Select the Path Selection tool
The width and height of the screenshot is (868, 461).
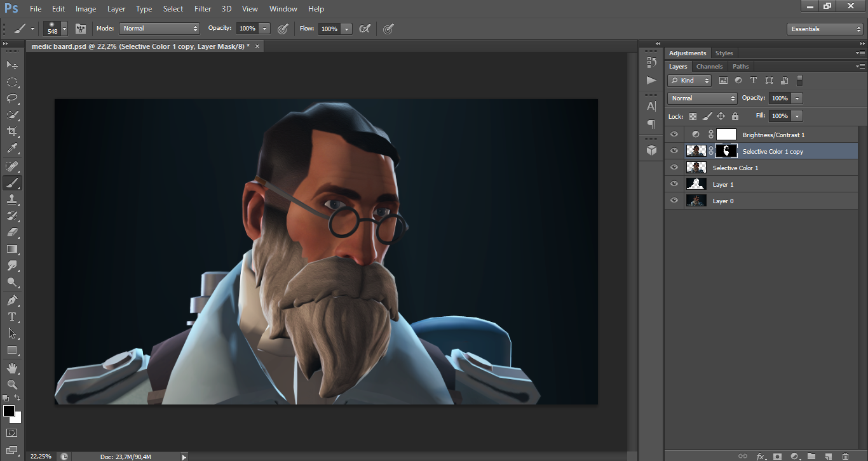12,333
